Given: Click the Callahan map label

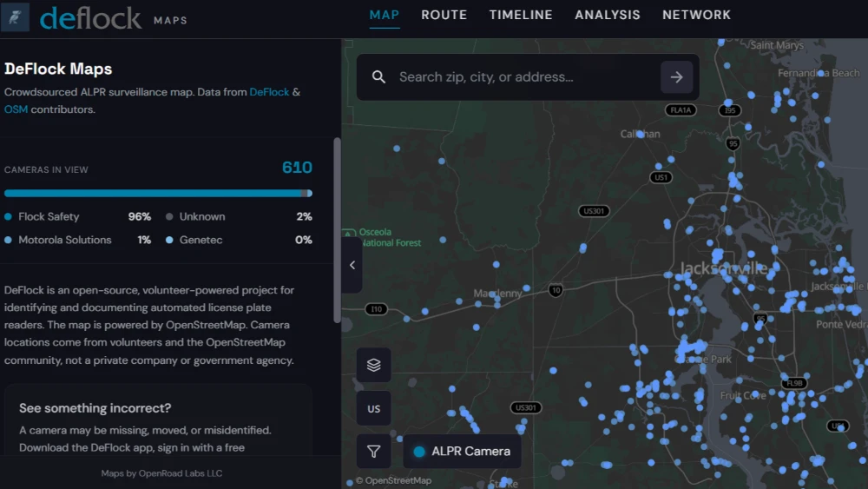Looking at the screenshot, I should point(640,134).
